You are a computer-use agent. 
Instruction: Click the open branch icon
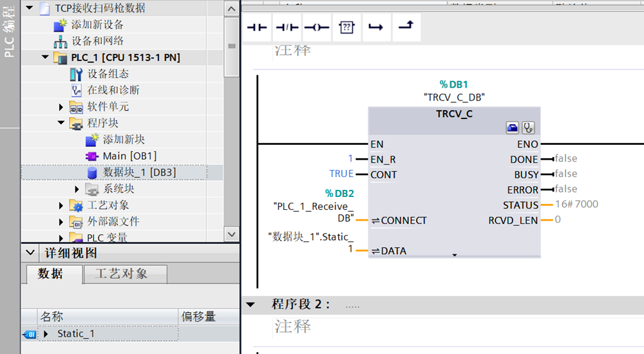pyautogui.click(x=376, y=28)
